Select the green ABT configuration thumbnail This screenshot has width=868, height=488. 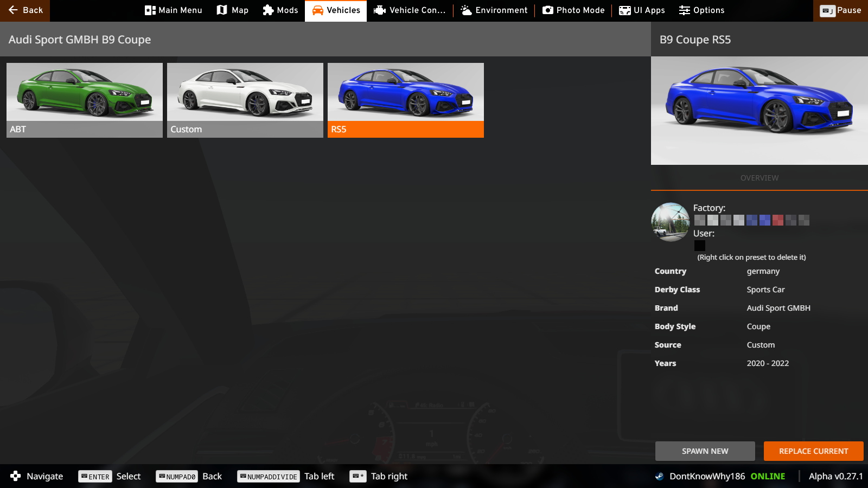85,100
